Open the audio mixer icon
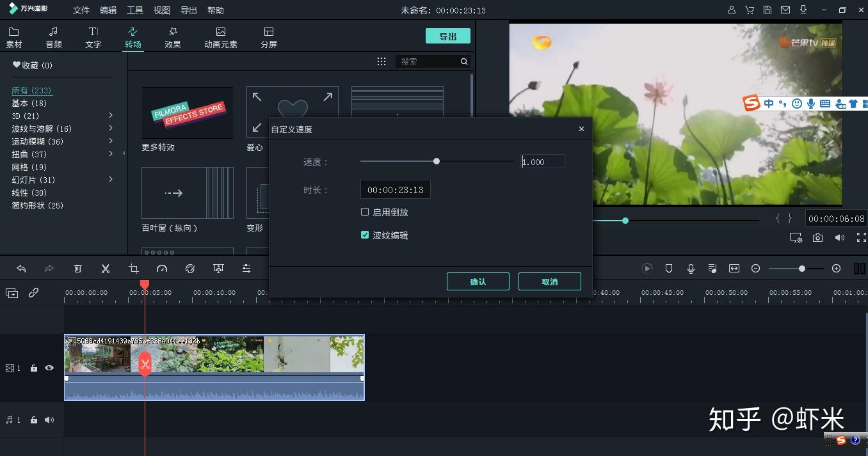The image size is (868, 456). pyautogui.click(x=712, y=269)
